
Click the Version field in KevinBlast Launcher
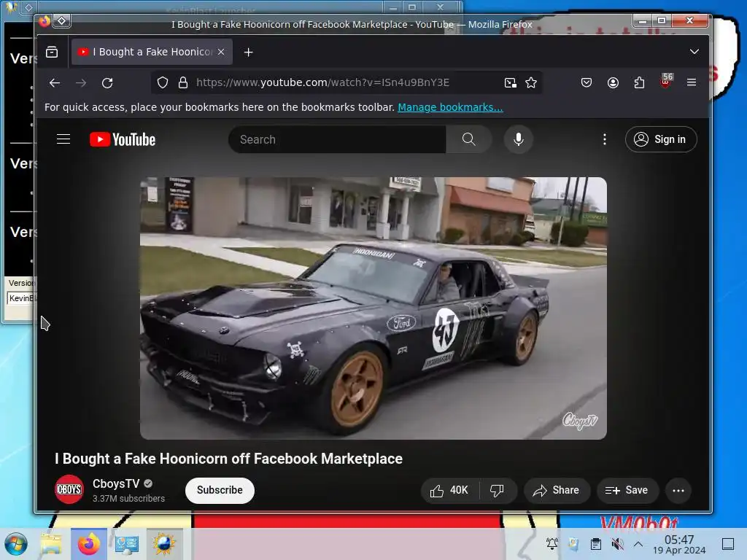pos(20,298)
